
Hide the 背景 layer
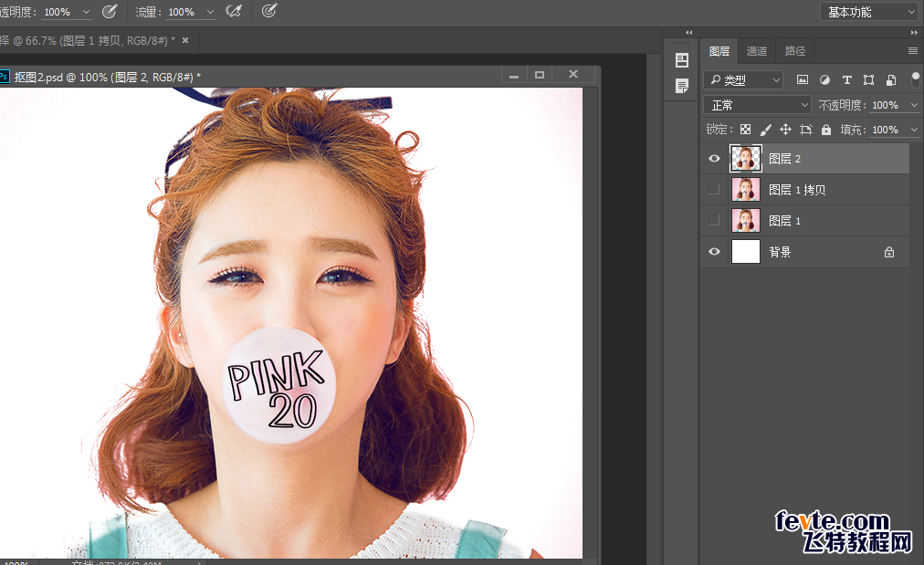tap(714, 252)
